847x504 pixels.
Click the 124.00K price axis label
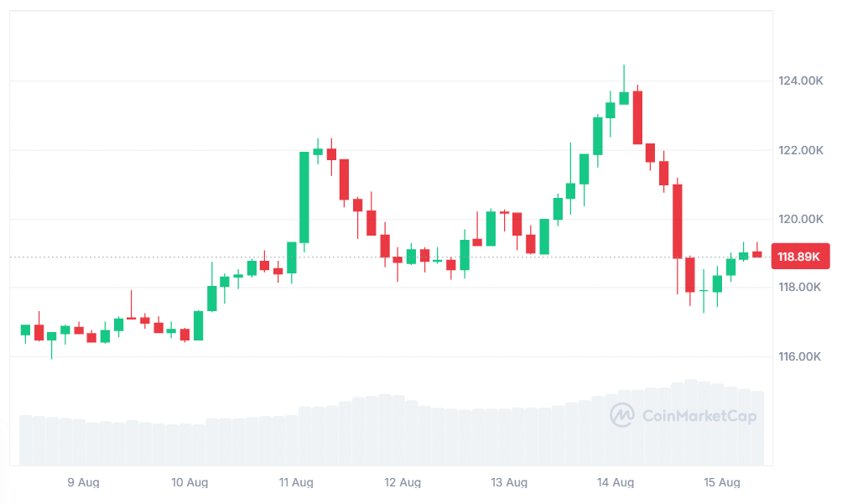tap(801, 81)
